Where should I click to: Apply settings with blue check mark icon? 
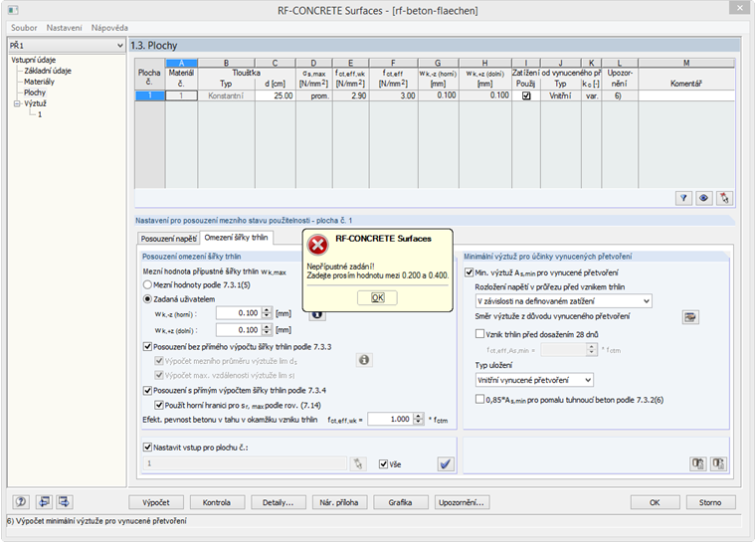tap(446, 463)
